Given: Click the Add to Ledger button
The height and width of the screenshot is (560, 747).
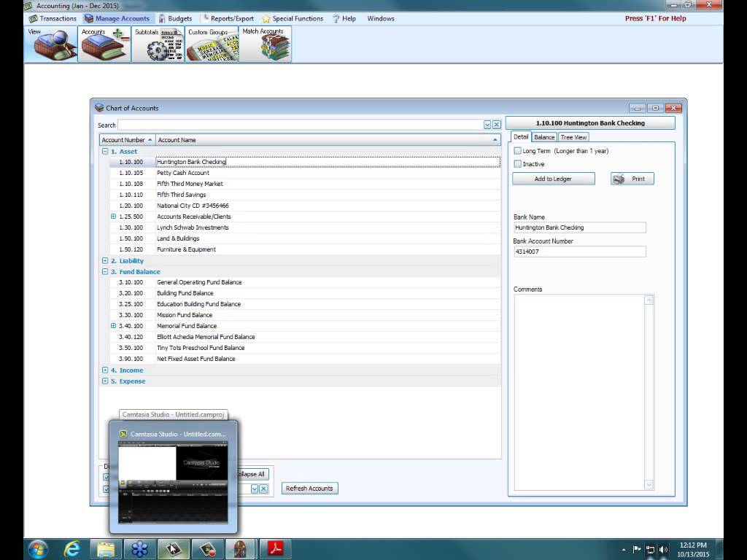Looking at the screenshot, I should [x=553, y=179].
